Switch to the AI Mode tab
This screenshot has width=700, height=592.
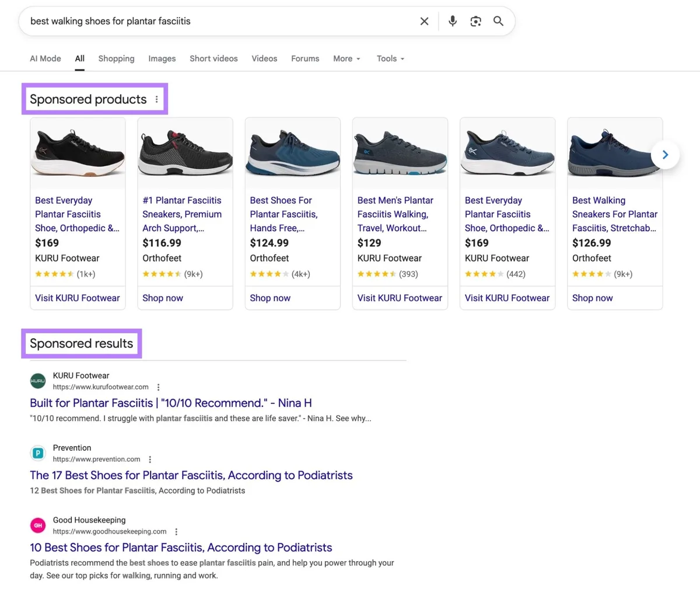click(x=45, y=58)
